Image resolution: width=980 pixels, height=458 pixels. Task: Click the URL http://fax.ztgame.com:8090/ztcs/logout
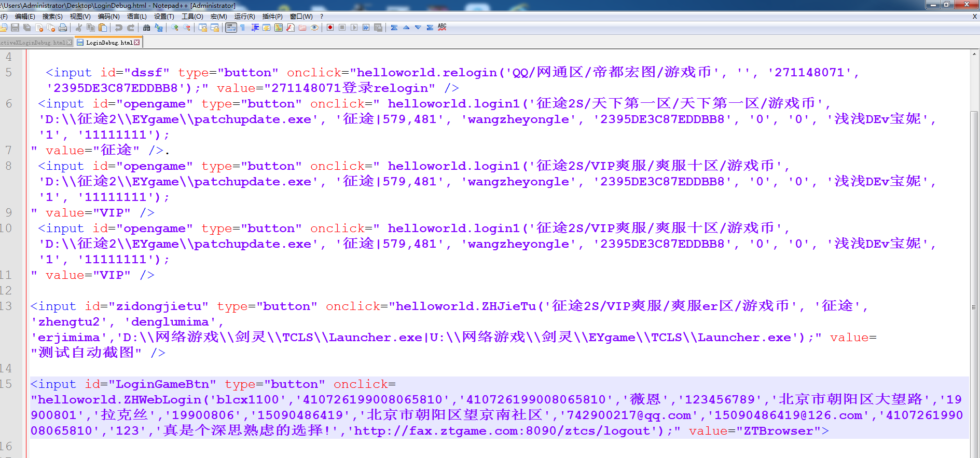(x=502, y=431)
